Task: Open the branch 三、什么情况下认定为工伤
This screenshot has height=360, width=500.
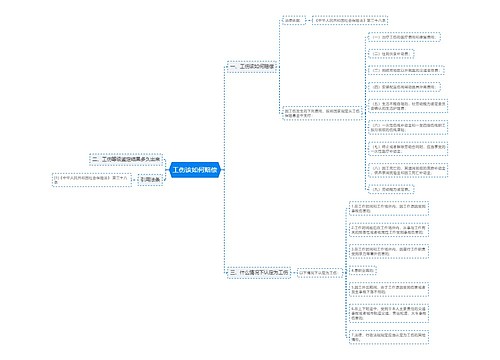Action: (x=259, y=273)
